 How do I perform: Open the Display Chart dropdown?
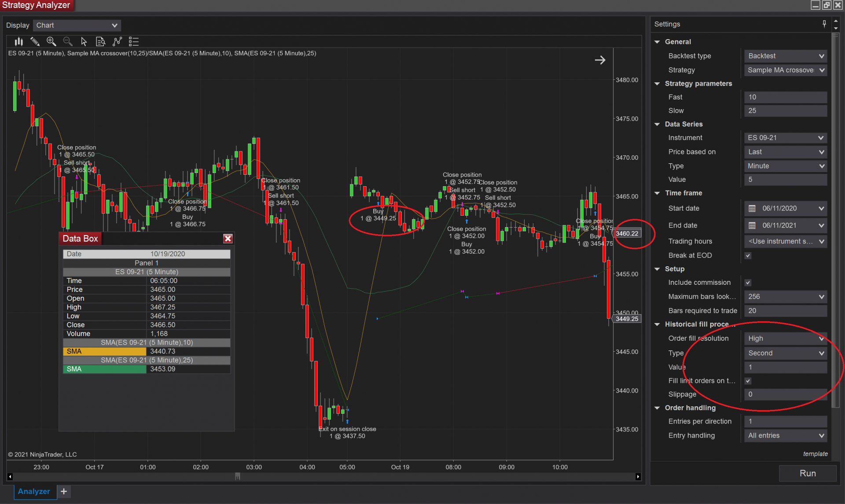(77, 26)
